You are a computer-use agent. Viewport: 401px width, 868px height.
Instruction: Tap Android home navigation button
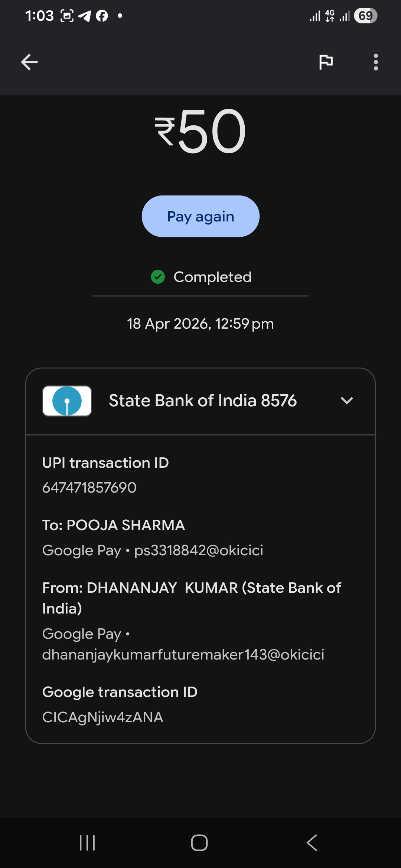(x=199, y=843)
